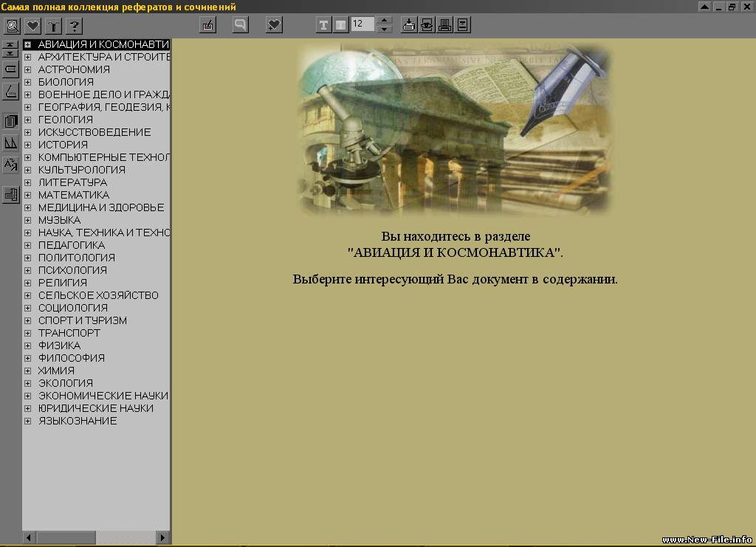The height and width of the screenshot is (547, 756).
Task: Click the printer icon in toolbar
Action: pyautogui.click(x=444, y=25)
